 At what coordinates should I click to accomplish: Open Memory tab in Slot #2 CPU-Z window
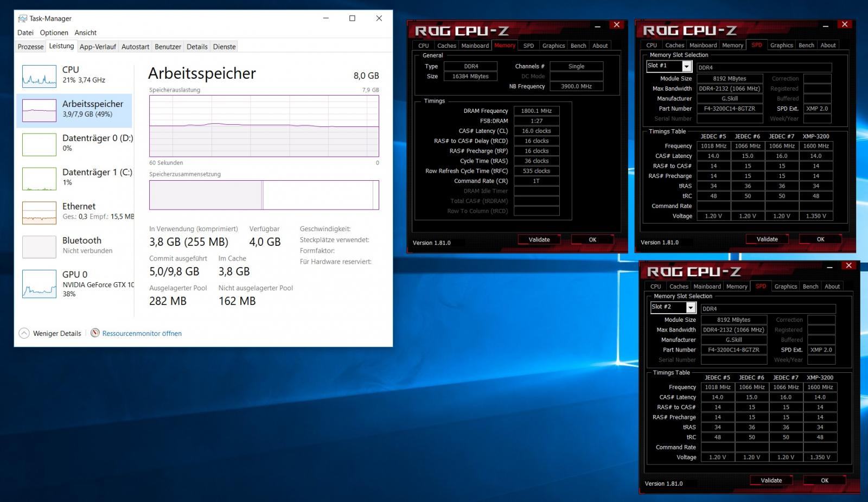pos(737,287)
